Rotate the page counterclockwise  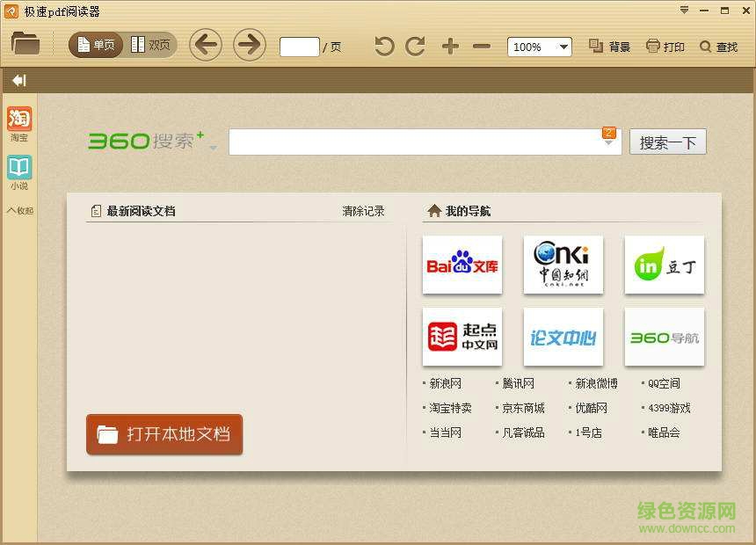coord(383,46)
